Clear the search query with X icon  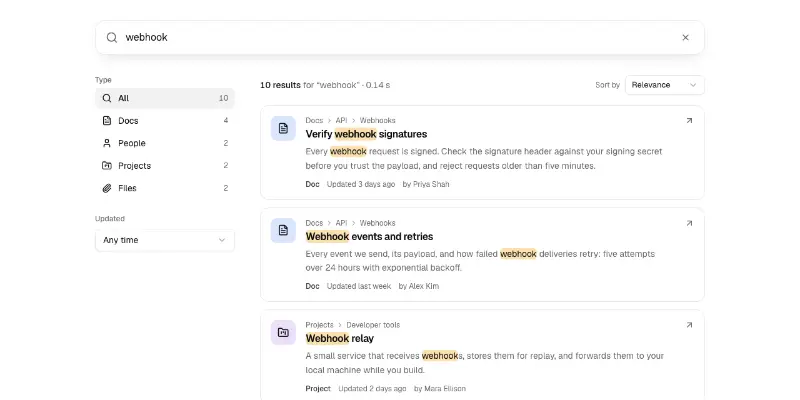685,37
